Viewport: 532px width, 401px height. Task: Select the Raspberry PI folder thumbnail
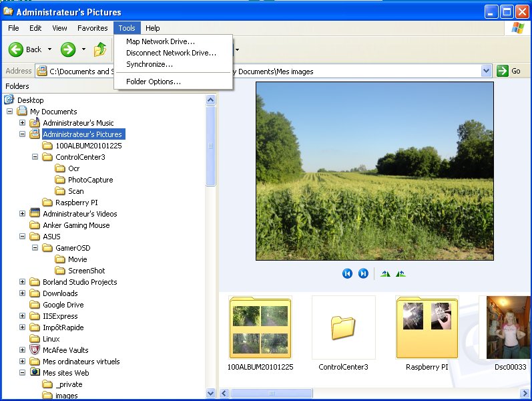(x=427, y=327)
